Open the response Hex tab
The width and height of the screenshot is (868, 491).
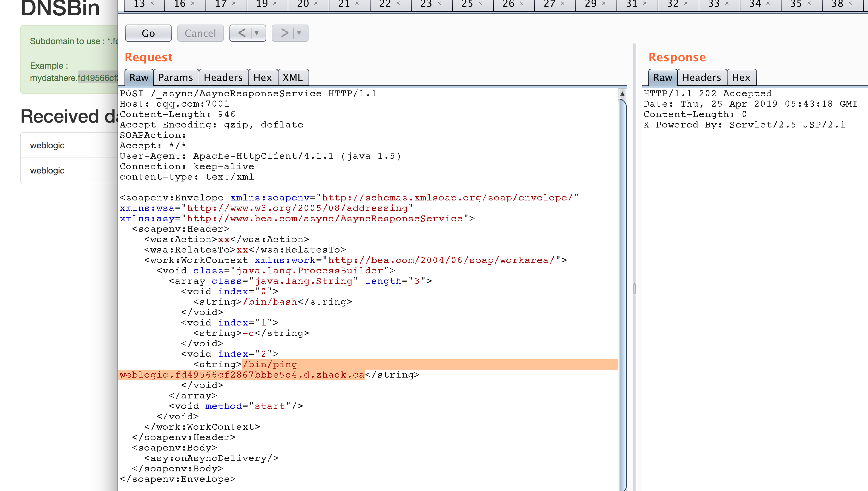(741, 78)
